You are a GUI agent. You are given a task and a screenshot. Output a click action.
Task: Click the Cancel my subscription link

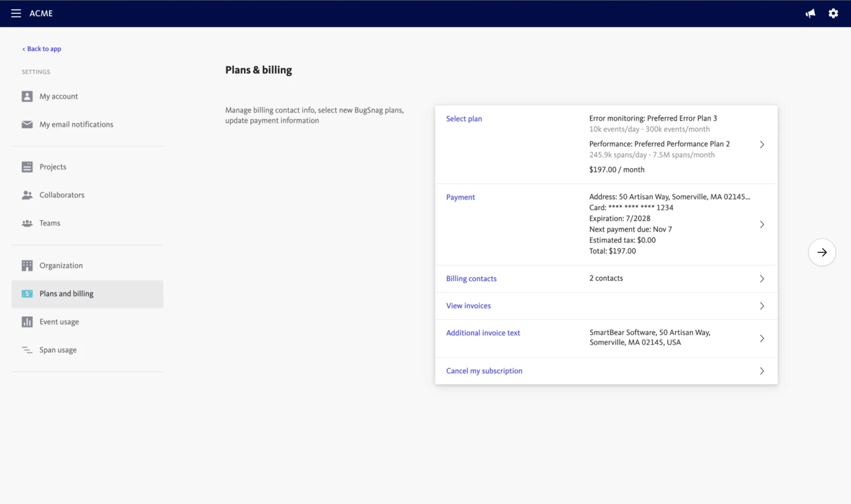[484, 371]
